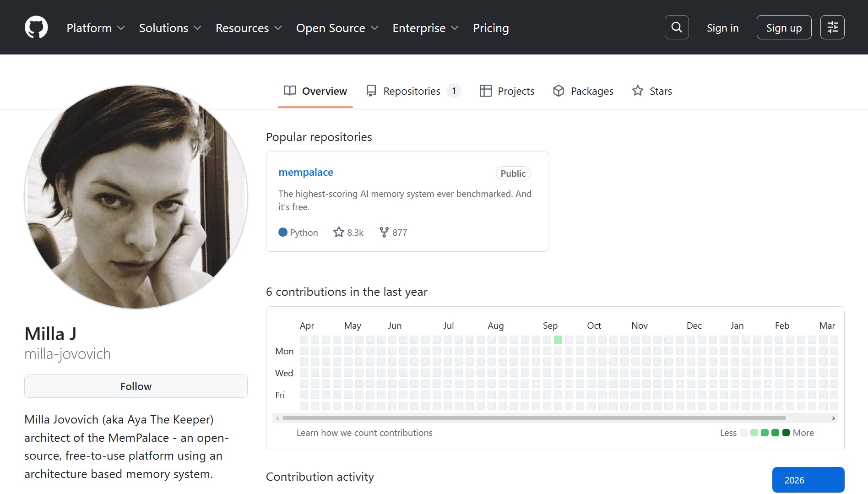Click the contribution graph horizontal scrollbar
868x494 pixels.
tap(534, 418)
